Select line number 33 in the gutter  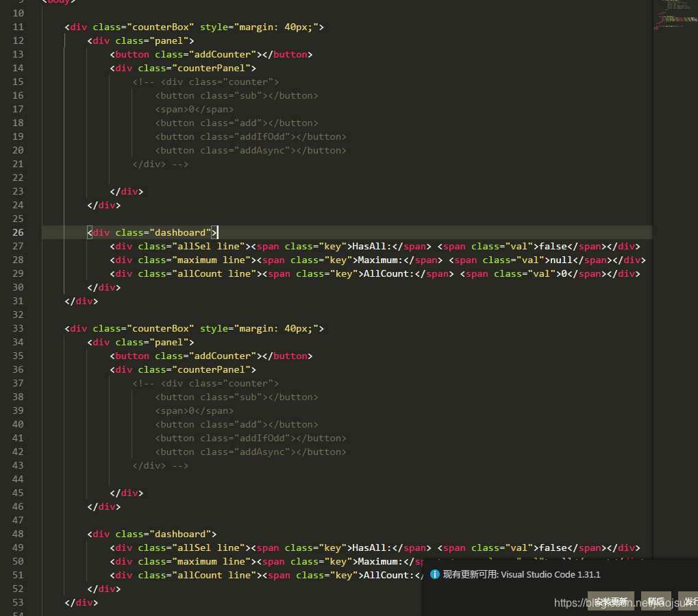[18, 328]
